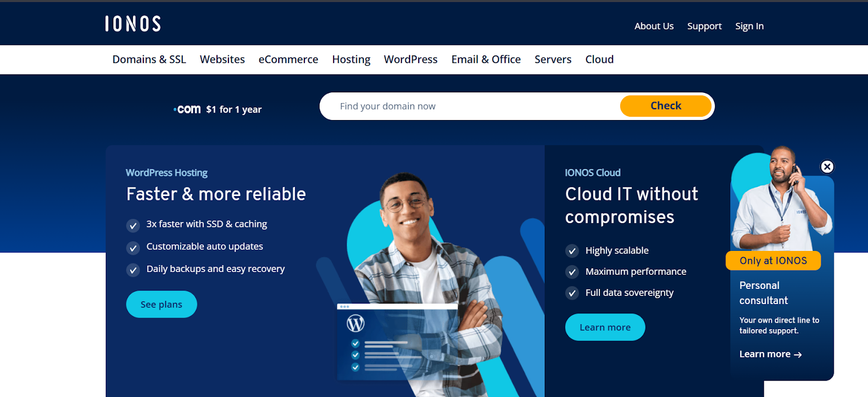
Task: Click checkmark icon next to 'Highly scalable'
Action: (572, 251)
